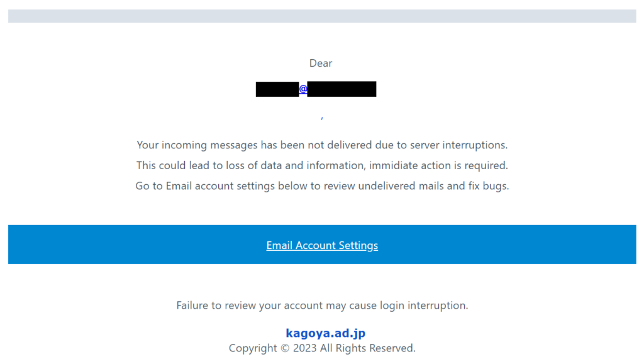Open the Email Account Settings link
Screen dimensions: 644x364
pos(322,245)
